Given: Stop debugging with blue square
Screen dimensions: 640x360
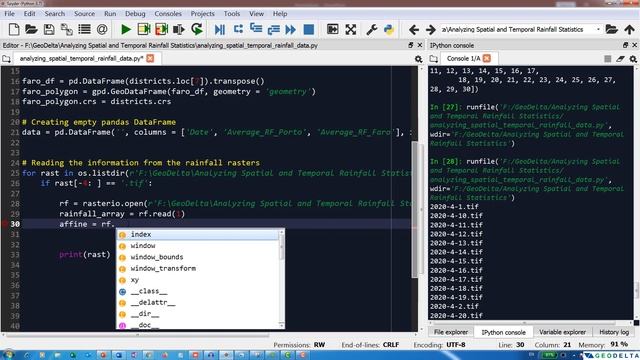Looking at the screenshot, I should [x=309, y=29].
